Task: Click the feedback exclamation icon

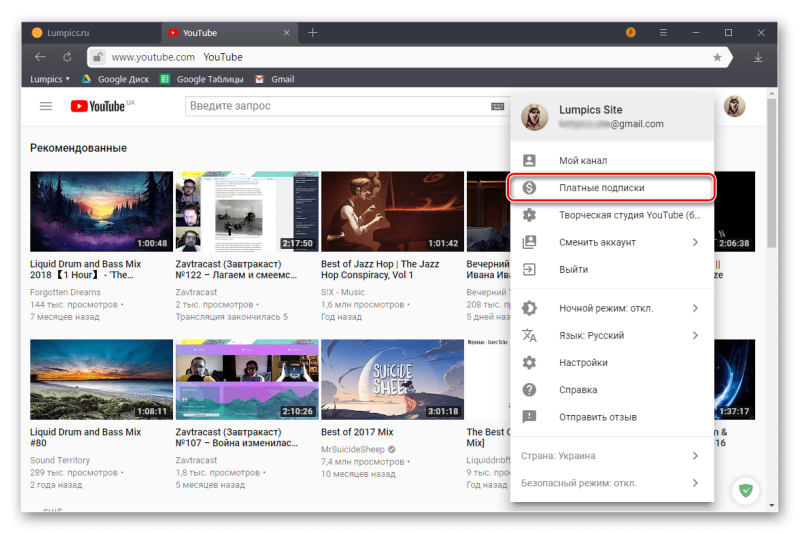Action: coord(529,417)
